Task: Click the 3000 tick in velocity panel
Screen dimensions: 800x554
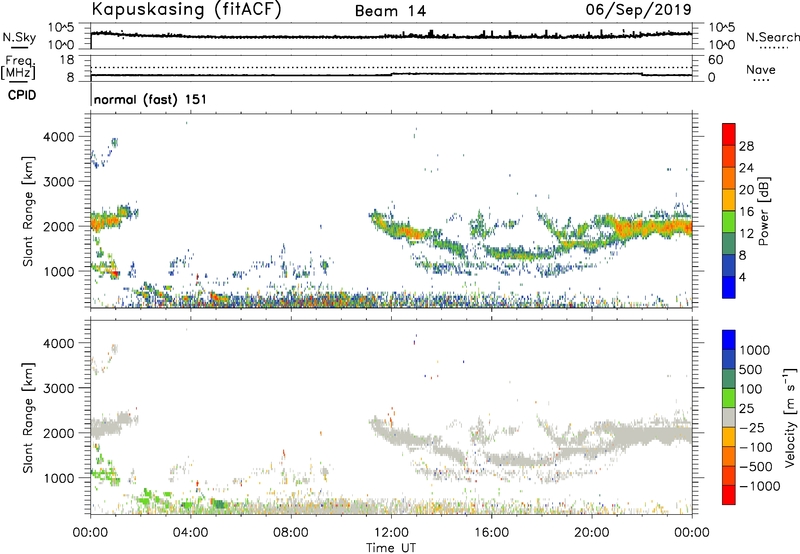Action: [58, 388]
